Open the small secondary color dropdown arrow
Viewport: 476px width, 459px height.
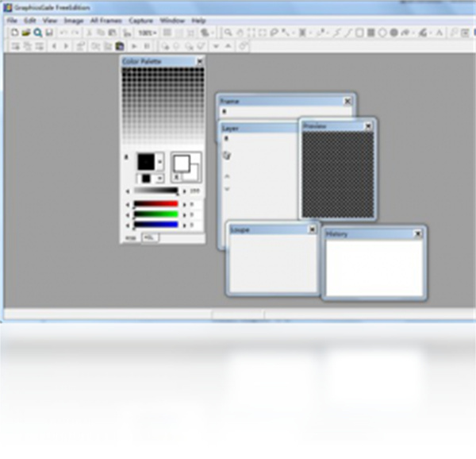click(160, 179)
